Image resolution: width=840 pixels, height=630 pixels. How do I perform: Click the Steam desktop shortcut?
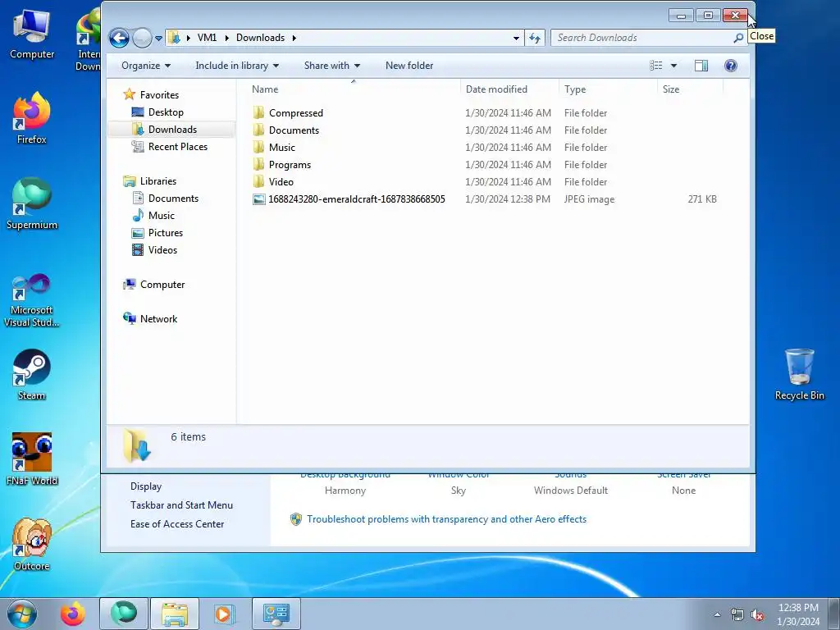pyautogui.click(x=32, y=374)
